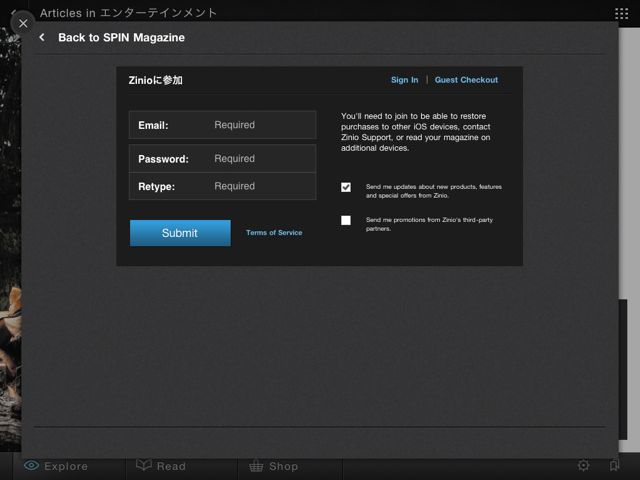Uncheck updates about new products checkbox
This screenshot has height=480, width=640.
346,187
